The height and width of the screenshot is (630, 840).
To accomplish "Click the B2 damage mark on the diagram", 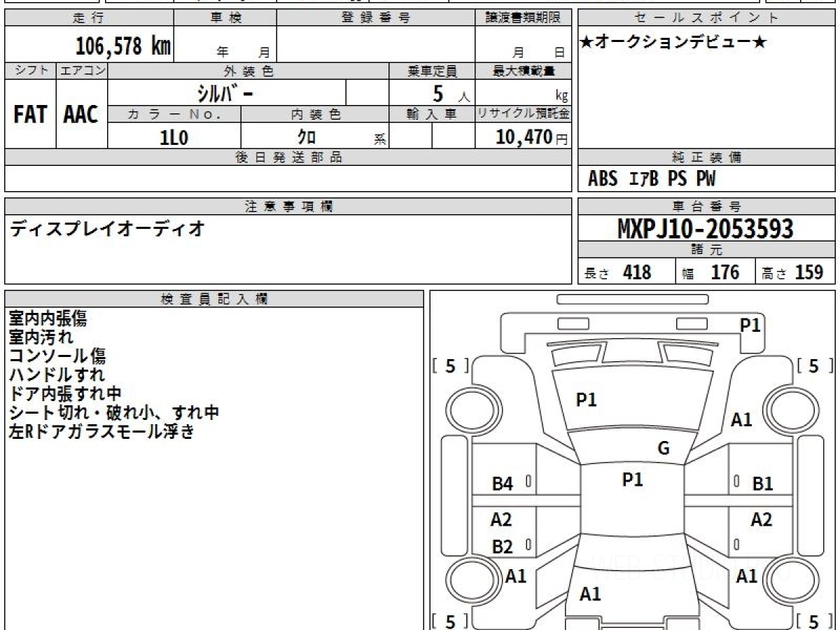I will click(502, 547).
